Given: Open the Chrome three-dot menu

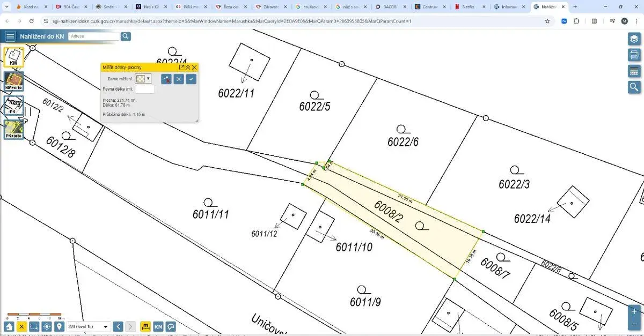Looking at the screenshot, I should 636,21.
